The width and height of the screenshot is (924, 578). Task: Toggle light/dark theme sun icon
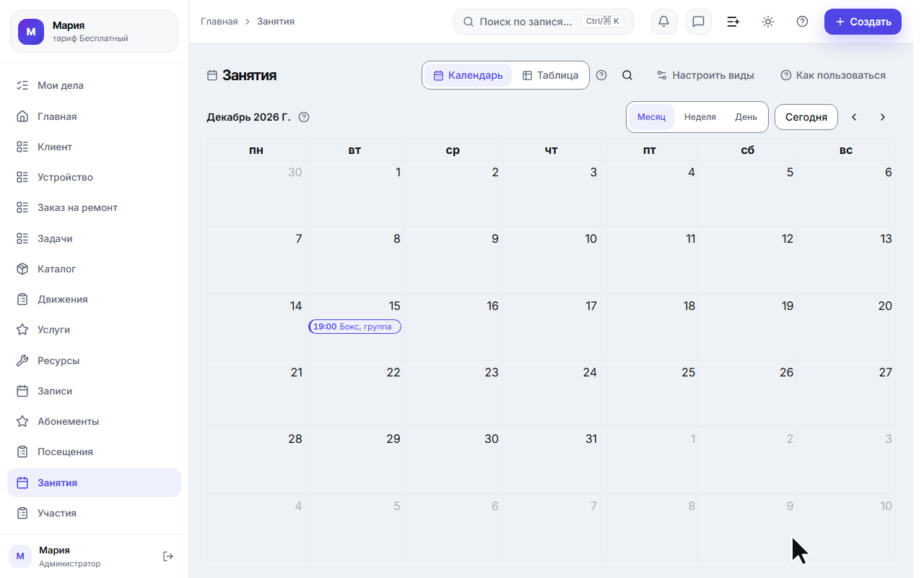[767, 22]
